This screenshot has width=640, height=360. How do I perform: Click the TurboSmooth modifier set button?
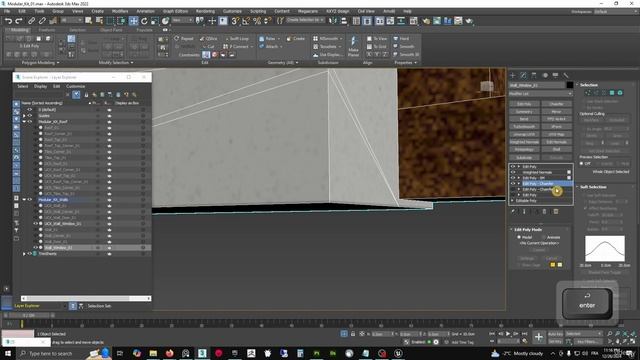click(524, 127)
